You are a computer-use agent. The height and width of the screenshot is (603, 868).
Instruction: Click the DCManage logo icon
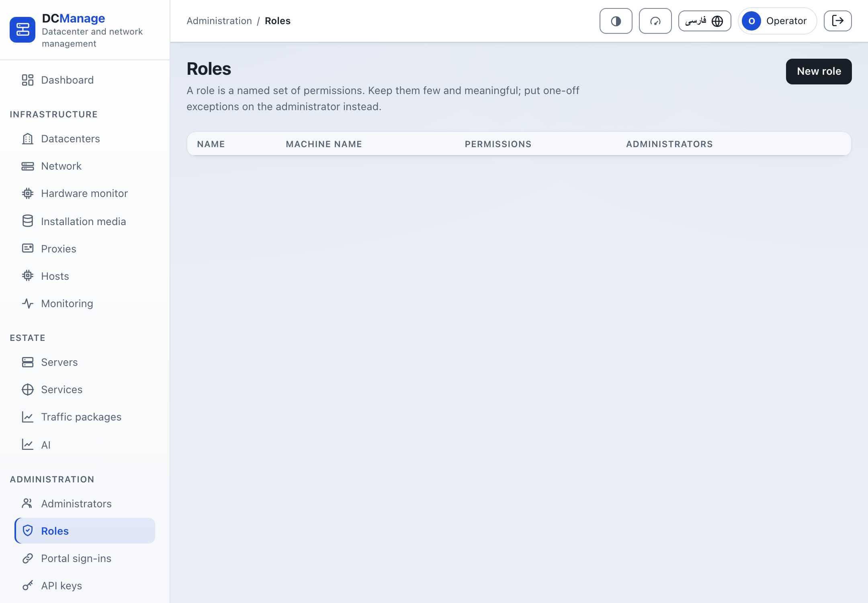coord(23,30)
